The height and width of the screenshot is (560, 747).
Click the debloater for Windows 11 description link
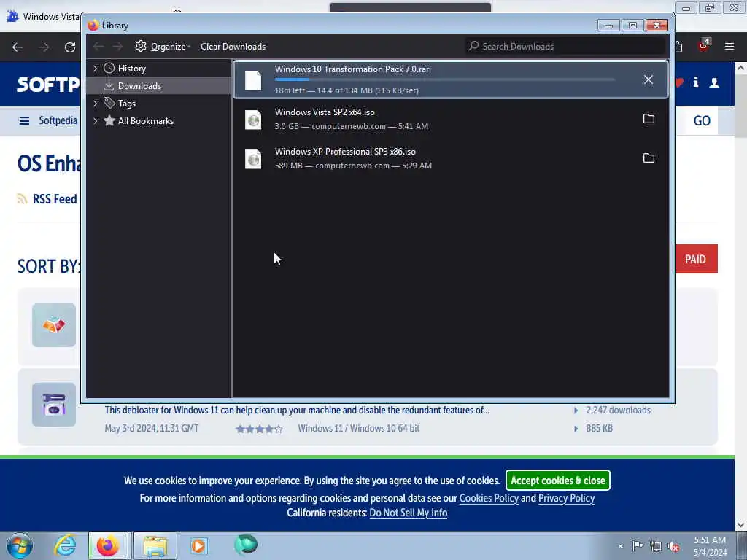297,410
